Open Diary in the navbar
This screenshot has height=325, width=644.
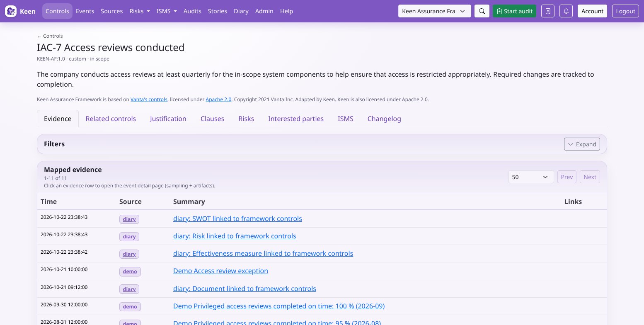point(241,11)
